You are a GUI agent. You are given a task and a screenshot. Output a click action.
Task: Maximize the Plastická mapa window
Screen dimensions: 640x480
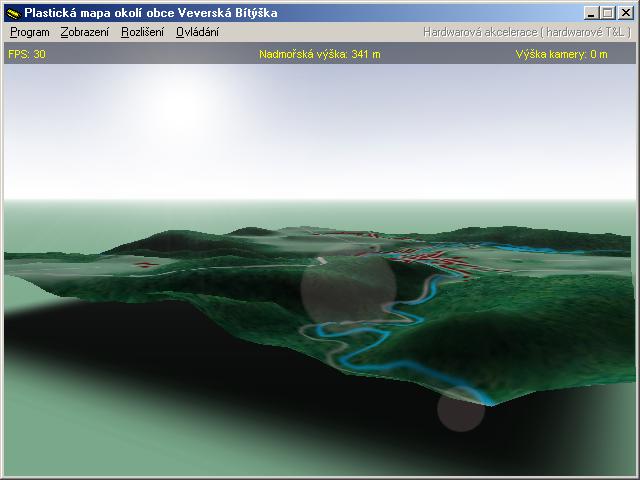607,13
